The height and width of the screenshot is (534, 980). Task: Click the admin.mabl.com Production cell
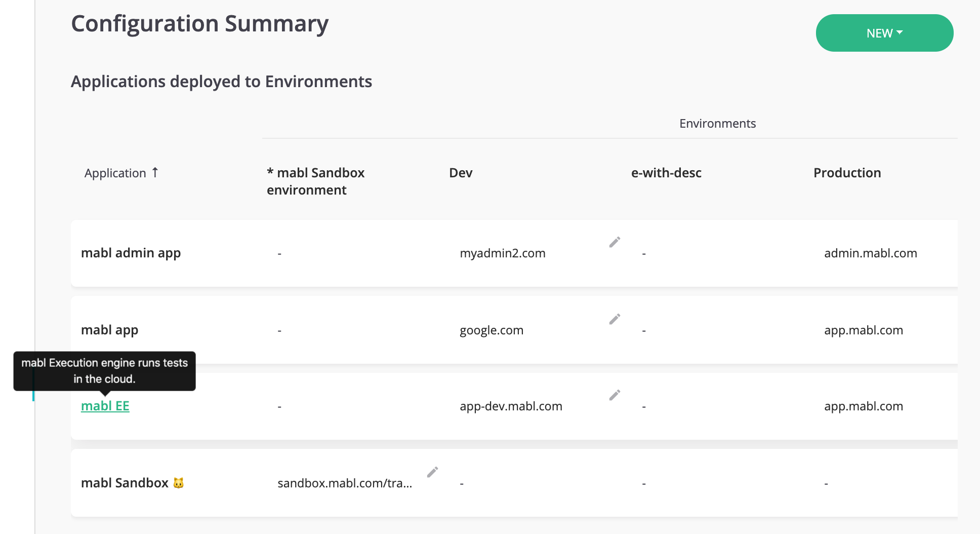click(x=870, y=253)
